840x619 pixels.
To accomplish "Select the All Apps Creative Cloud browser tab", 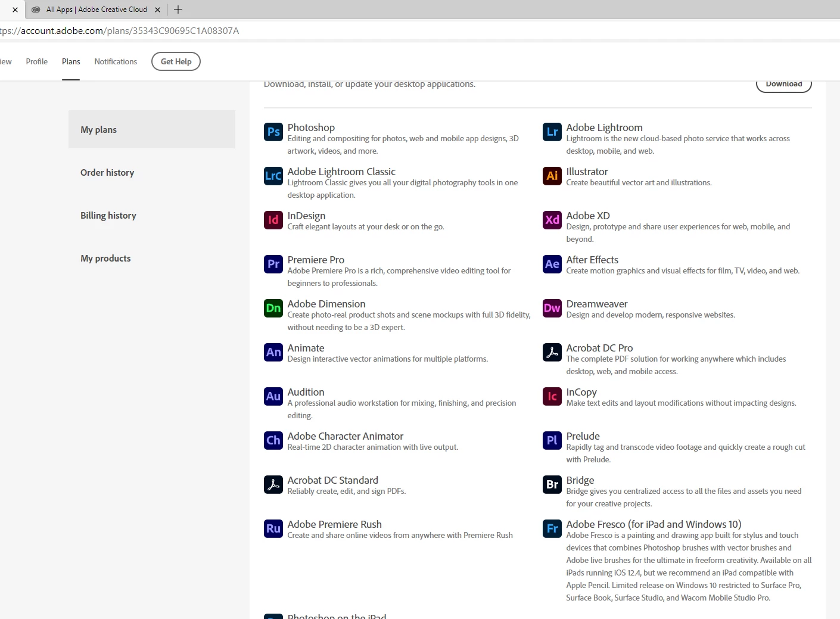I will [x=97, y=10].
